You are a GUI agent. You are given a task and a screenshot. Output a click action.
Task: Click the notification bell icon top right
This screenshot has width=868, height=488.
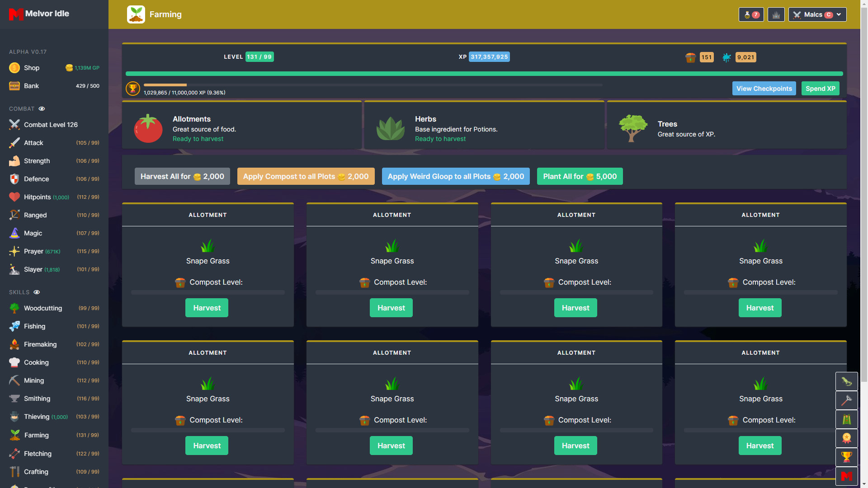(x=752, y=14)
